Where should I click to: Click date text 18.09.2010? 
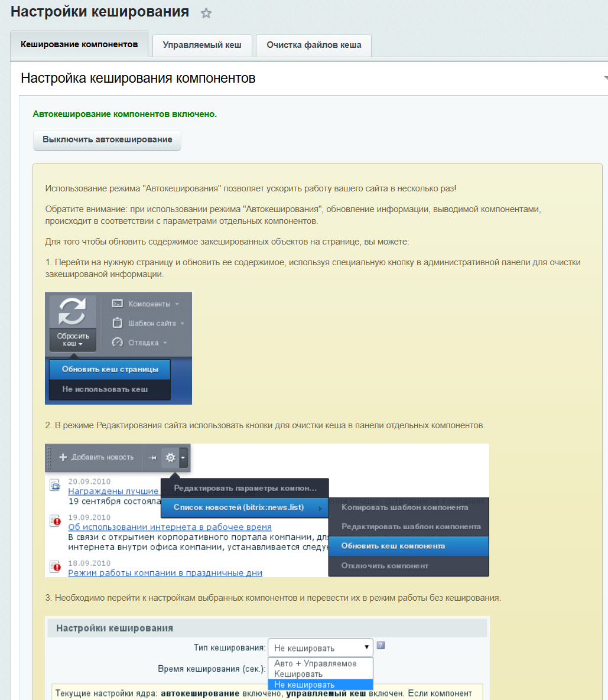click(89, 564)
